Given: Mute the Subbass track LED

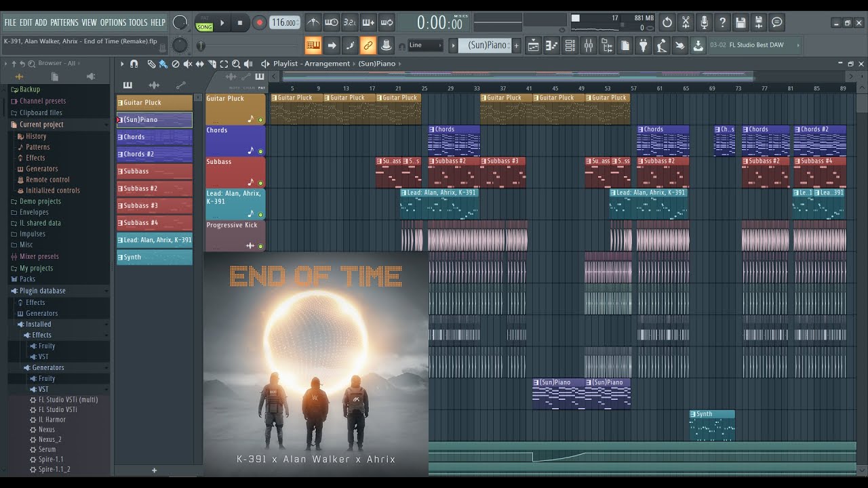Looking at the screenshot, I should click(x=260, y=183).
